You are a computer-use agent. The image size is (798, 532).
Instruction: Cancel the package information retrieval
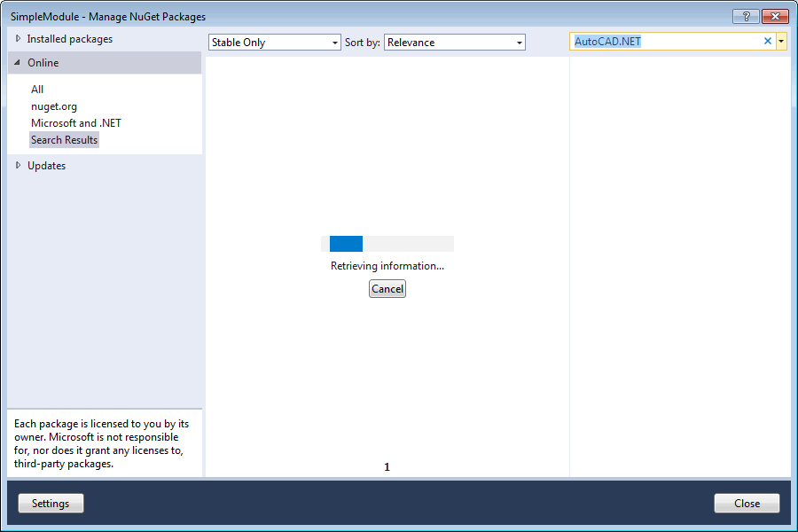point(387,288)
